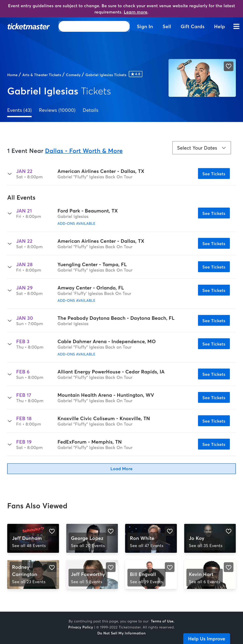The height and width of the screenshot is (644, 243).
Task: Open the Select Your Dates dropdown
Action: coord(201,148)
